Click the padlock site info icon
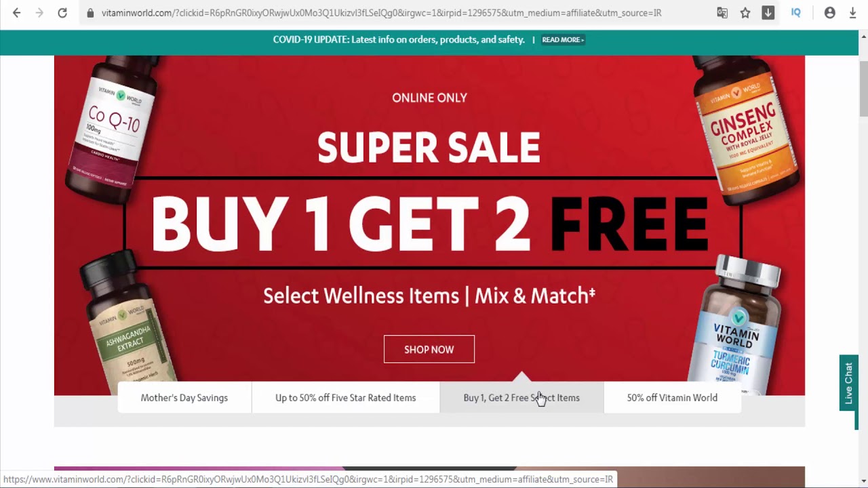 pyautogui.click(x=90, y=13)
